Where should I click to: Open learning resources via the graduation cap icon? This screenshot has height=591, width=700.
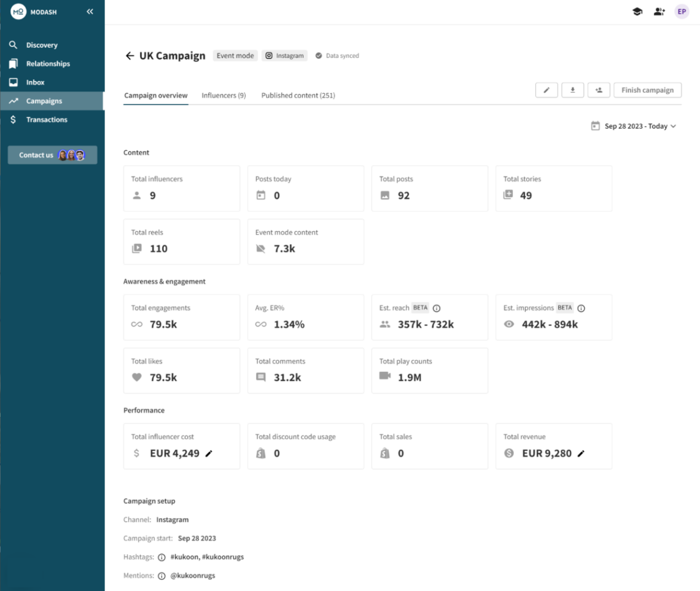[x=637, y=11]
